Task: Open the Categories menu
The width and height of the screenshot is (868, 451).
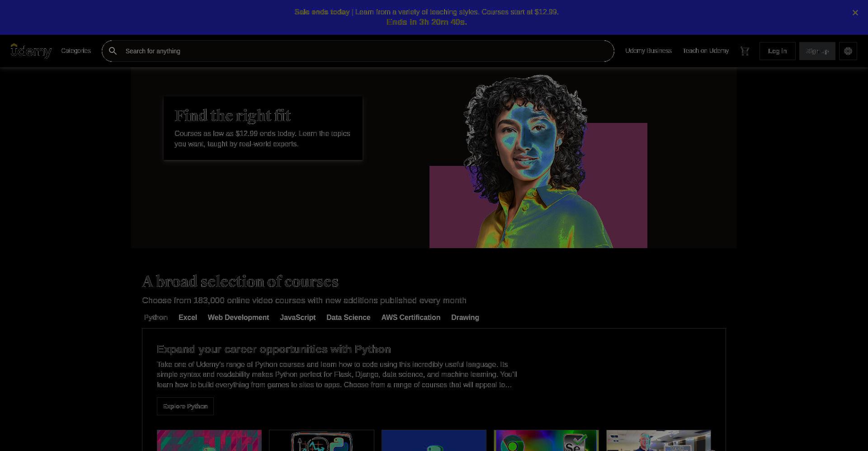Action: (x=76, y=51)
